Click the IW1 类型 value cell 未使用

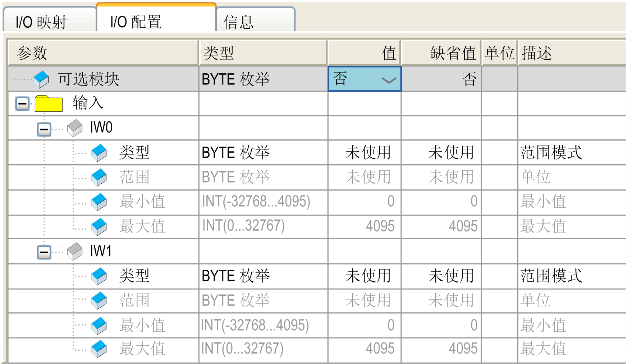[367, 276]
